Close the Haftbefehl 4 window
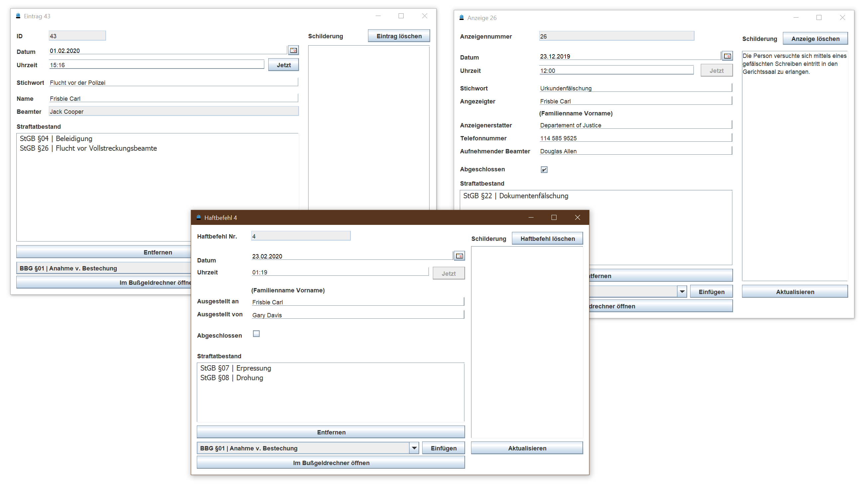This screenshot has width=868, height=485. click(x=577, y=218)
